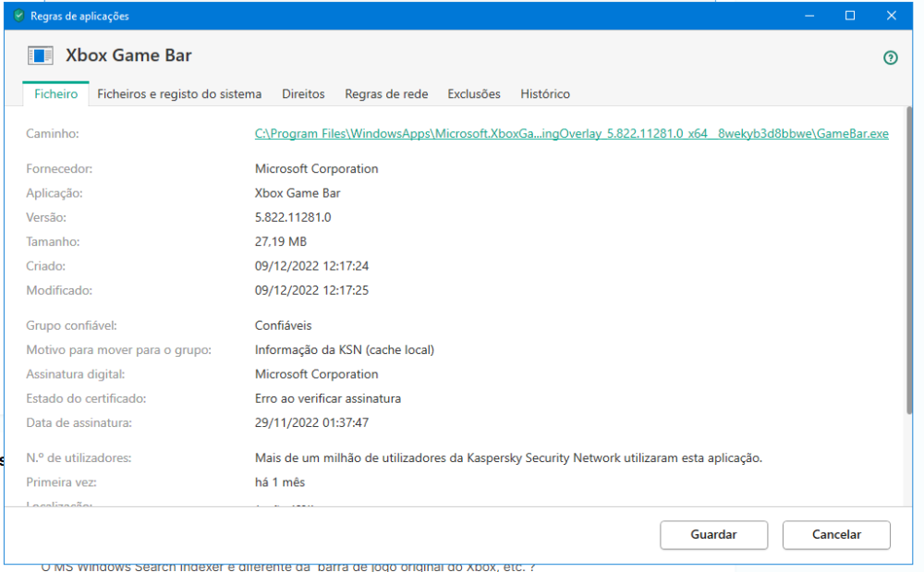Click the Kaspersky shield icon in title bar

point(18,16)
